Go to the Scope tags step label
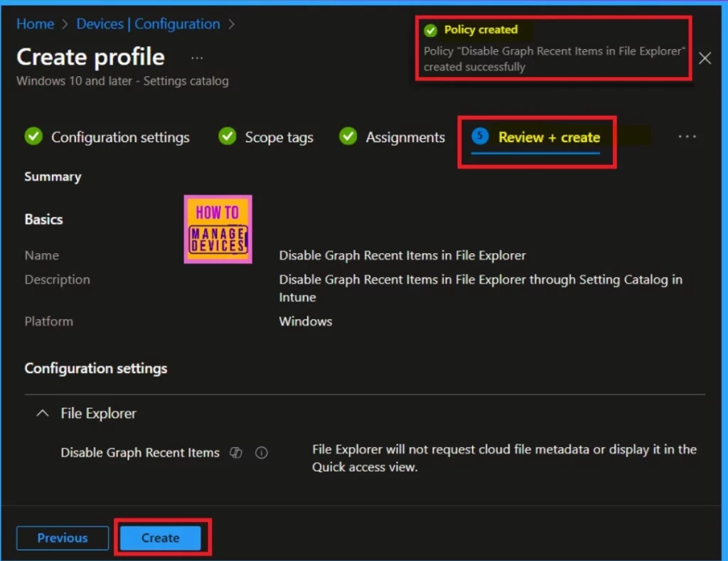This screenshot has width=728, height=561. click(x=279, y=137)
